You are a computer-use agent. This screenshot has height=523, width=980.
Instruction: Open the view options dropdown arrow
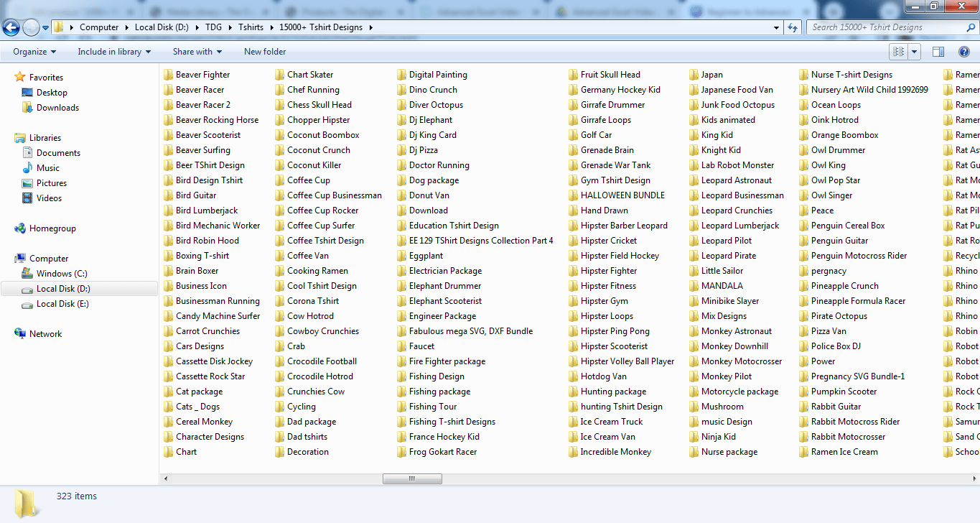coord(914,52)
